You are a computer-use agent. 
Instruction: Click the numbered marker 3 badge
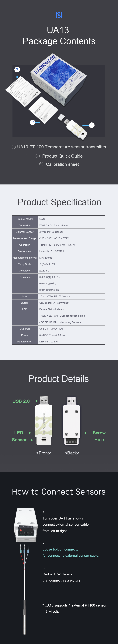[17, 70]
